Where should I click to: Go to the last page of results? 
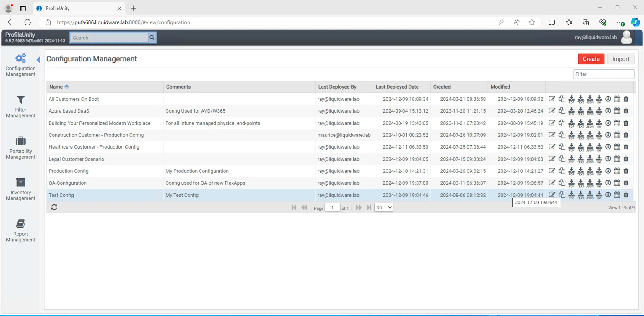point(369,207)
